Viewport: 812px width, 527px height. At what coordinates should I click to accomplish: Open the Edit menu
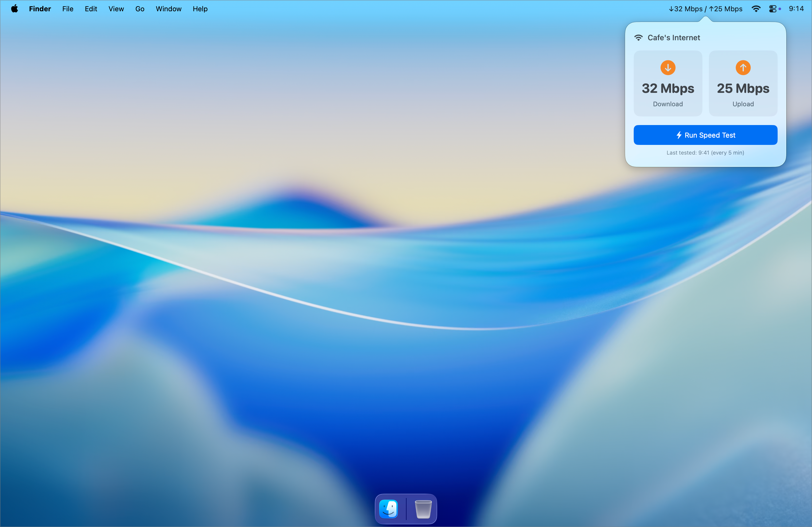coord(91,9)
